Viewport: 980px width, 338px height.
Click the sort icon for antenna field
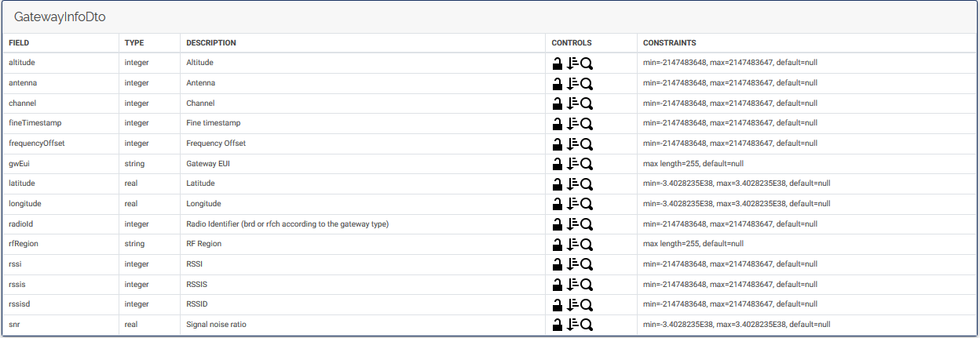(572, 83)
